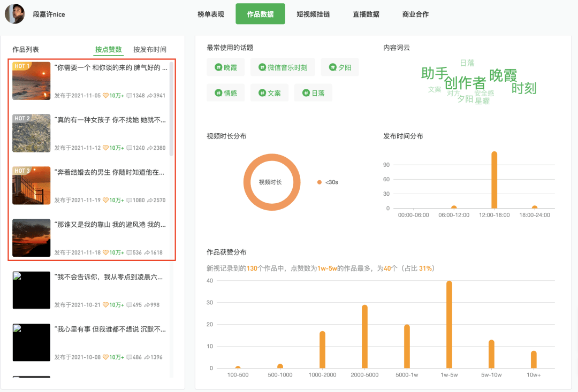Screen dimensions: 578x392
Task: Click the works list vertical scrollbar
Action: [x=171, y=109]
